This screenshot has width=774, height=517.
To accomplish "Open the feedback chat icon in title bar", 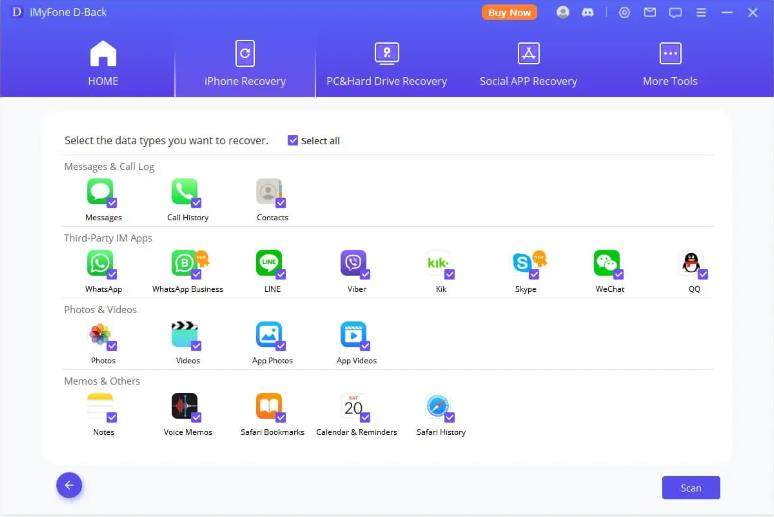I will [675, 12].
